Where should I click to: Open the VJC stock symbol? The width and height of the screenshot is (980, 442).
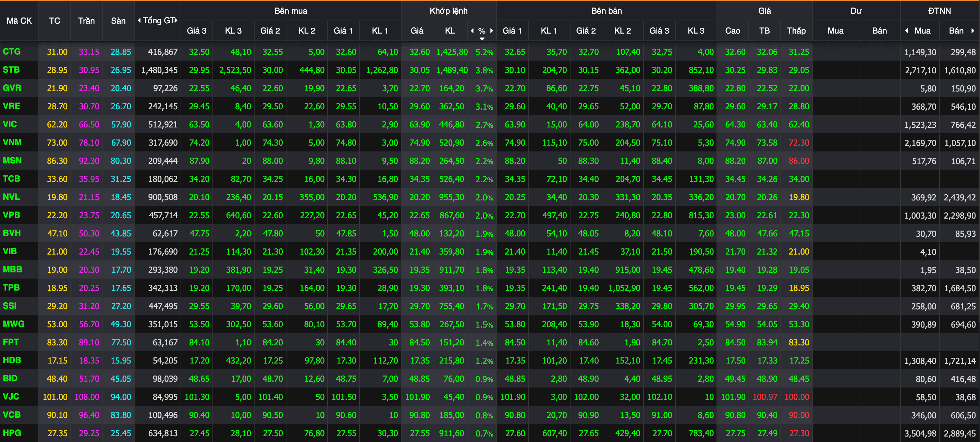coord(11,397)
